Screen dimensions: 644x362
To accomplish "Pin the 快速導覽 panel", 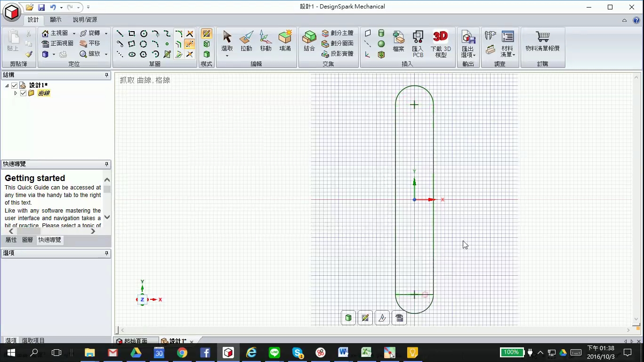I will 107,164.
